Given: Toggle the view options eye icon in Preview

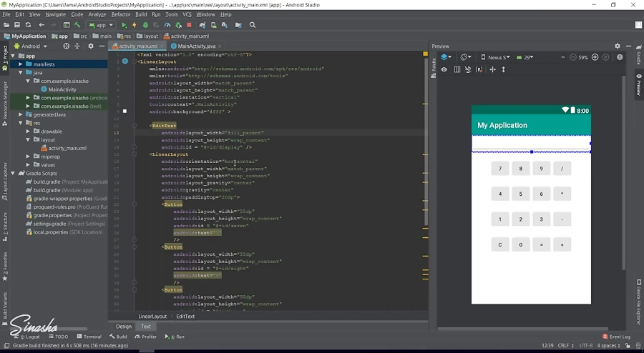Looking at the screenshot, I should (x=444, y=69).
